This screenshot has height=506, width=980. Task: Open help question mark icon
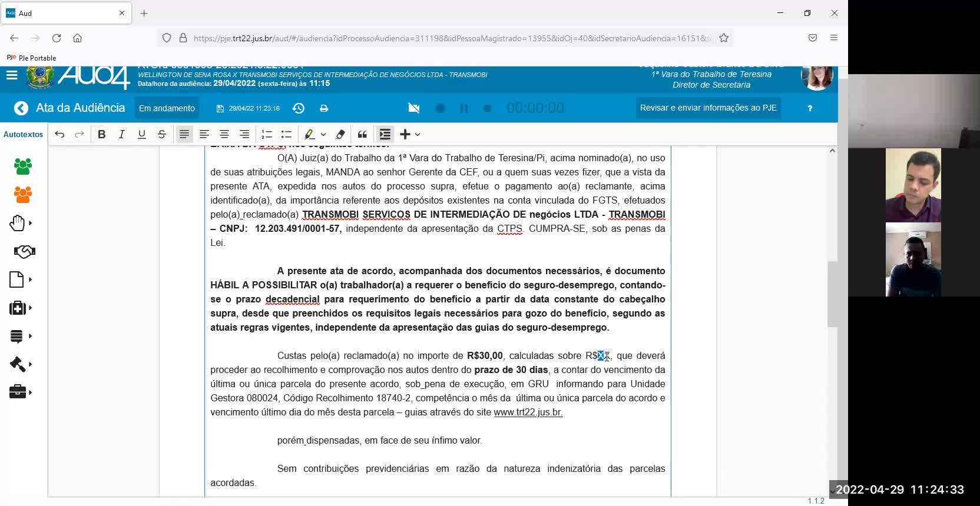click(810, 108)
